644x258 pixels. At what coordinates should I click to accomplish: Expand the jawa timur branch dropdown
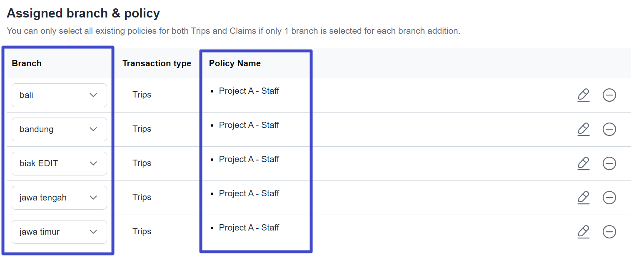59,232
